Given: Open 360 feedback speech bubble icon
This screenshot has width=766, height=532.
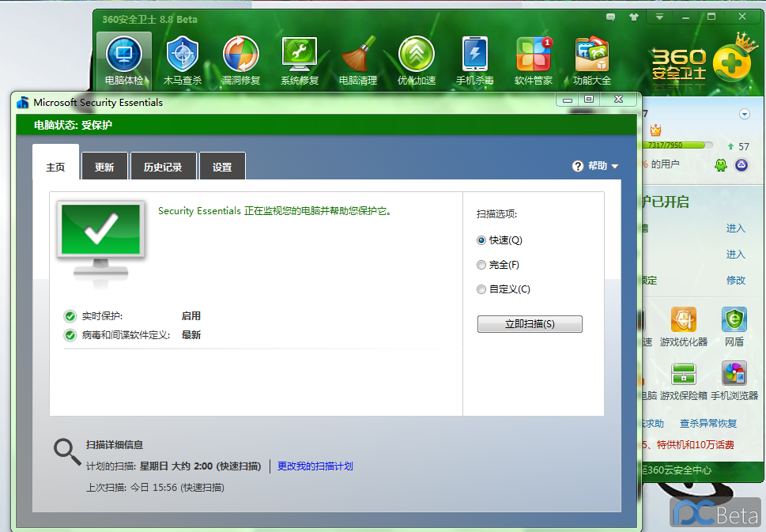Looking at the screenshot, I should (x=610, y=17).
